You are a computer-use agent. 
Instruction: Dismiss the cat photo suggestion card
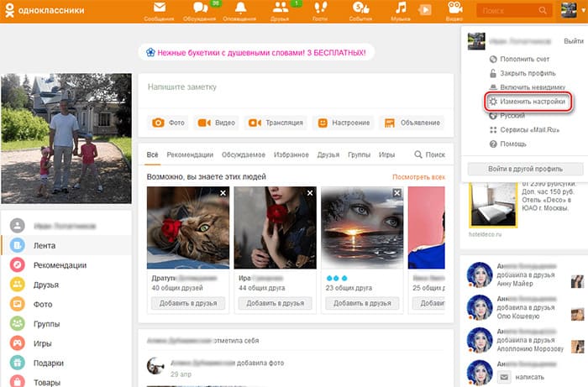pos(223,193)
